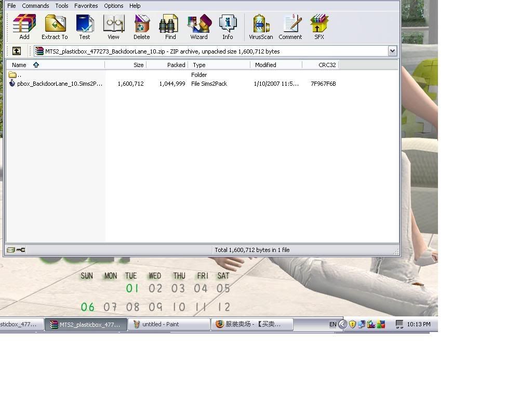Image resolution: width=532 pixels, height=399 pixels.
Task: Open the Find binoculars tool
Action: tap(170, 27)
